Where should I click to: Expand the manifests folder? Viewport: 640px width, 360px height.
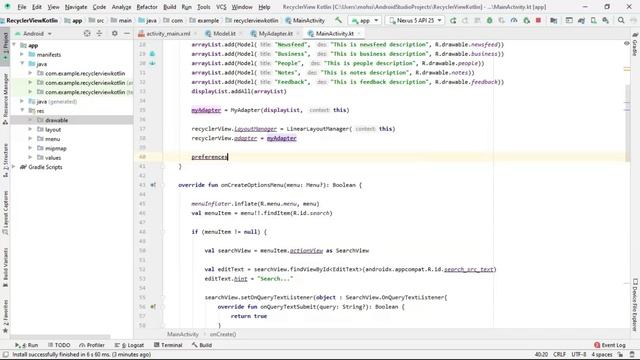(x=22, y=54)
